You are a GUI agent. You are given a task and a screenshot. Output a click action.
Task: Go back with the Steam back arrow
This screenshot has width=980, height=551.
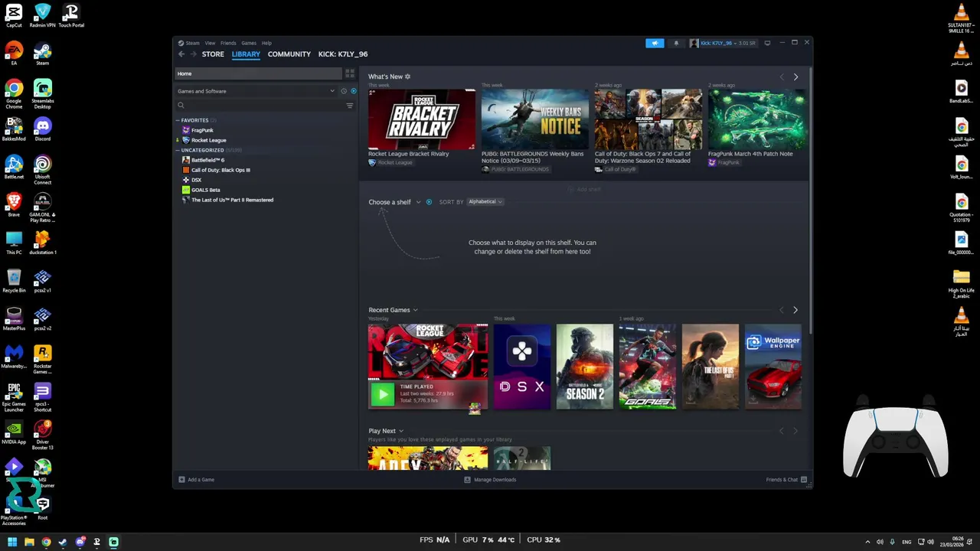181,54
